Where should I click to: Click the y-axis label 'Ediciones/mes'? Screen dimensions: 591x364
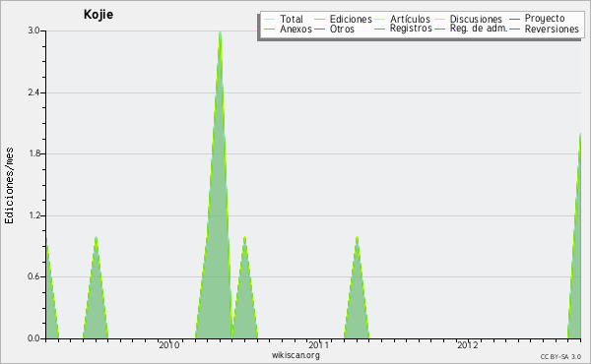tap(9, 186)
